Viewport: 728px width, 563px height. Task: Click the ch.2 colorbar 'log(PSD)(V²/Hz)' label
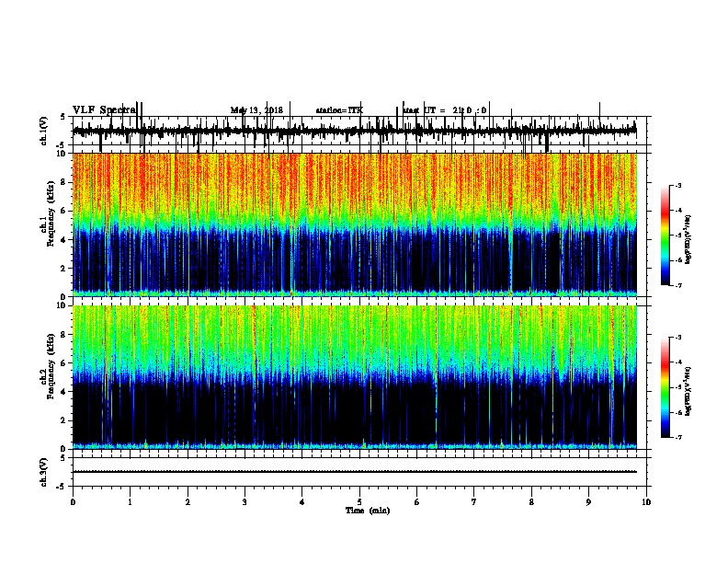[x=688, y=391]
